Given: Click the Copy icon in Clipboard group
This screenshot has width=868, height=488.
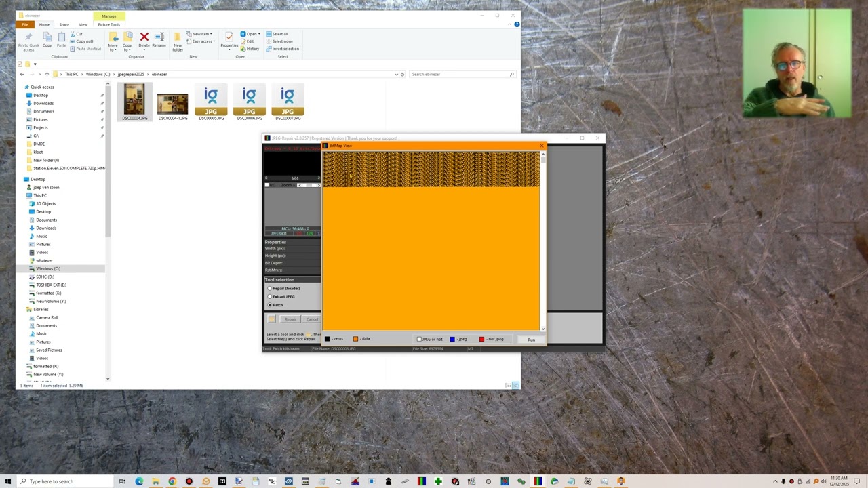Looking at the screenshot, I should pyautogui.click(x=47, y=37).
